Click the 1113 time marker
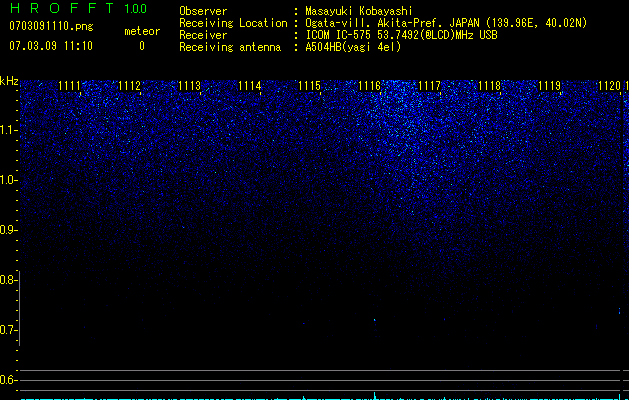 [189, 86]
